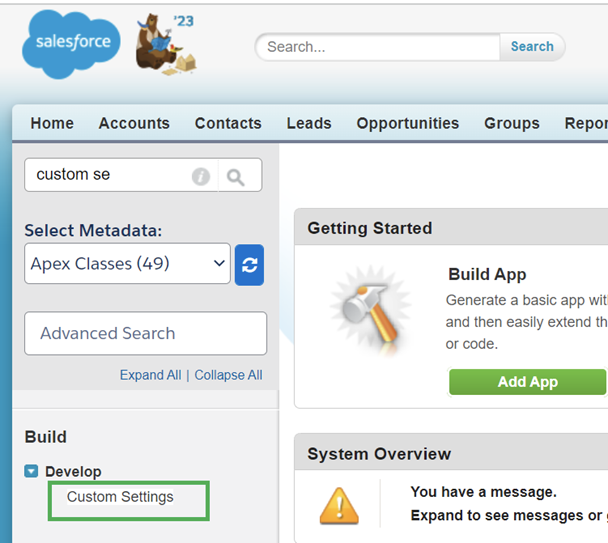
Task: Click the Expand All link
Action: coord(150,375)
